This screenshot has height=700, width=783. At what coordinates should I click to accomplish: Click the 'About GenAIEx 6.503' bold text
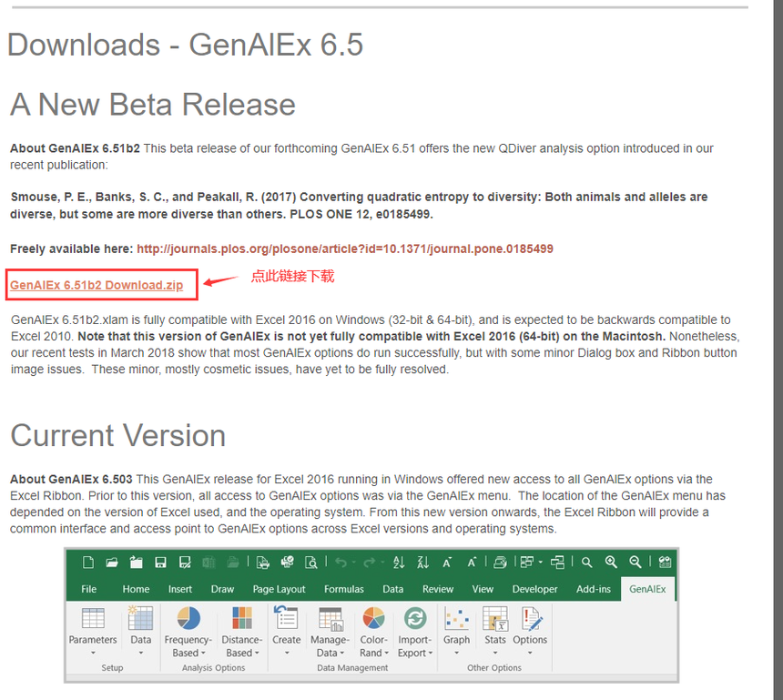point(71,480)
